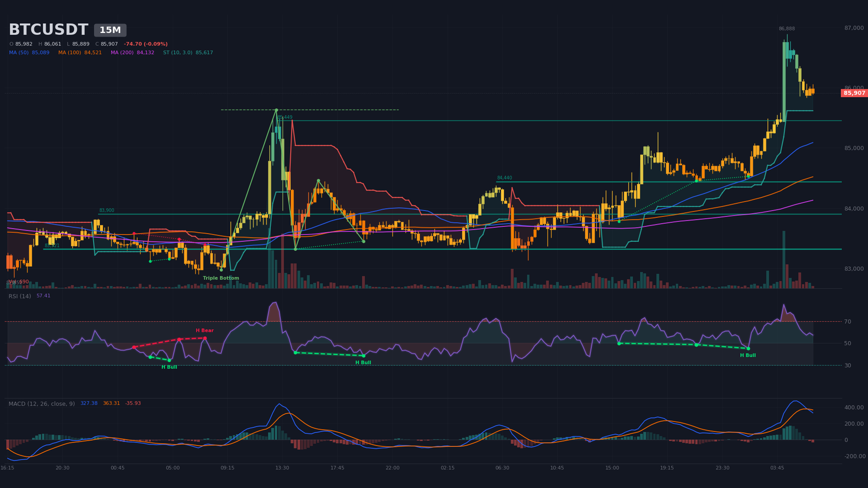This screenshot has width=868, height=488.
Task: Click the BTCUSDT symbol title
Action: click(x=48, y=30)
